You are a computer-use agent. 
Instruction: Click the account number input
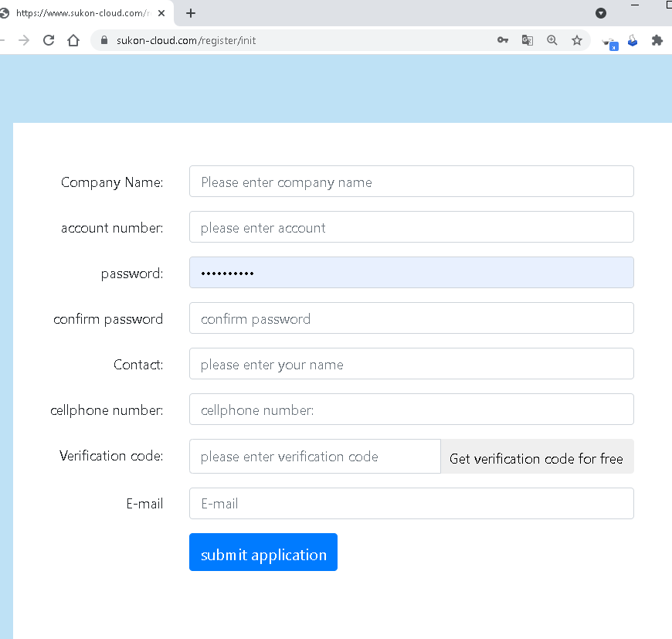click(x=412, y=226)
